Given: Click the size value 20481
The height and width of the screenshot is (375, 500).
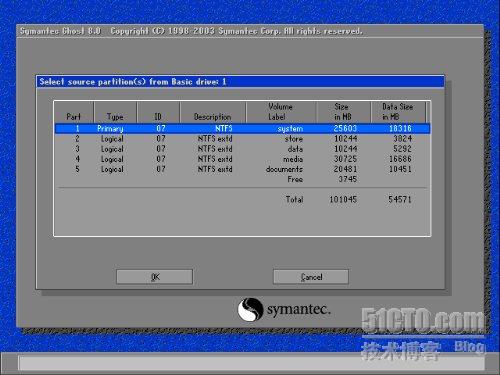Looking at the screenshot, I should pyautogui.click(x=345, y=169).
